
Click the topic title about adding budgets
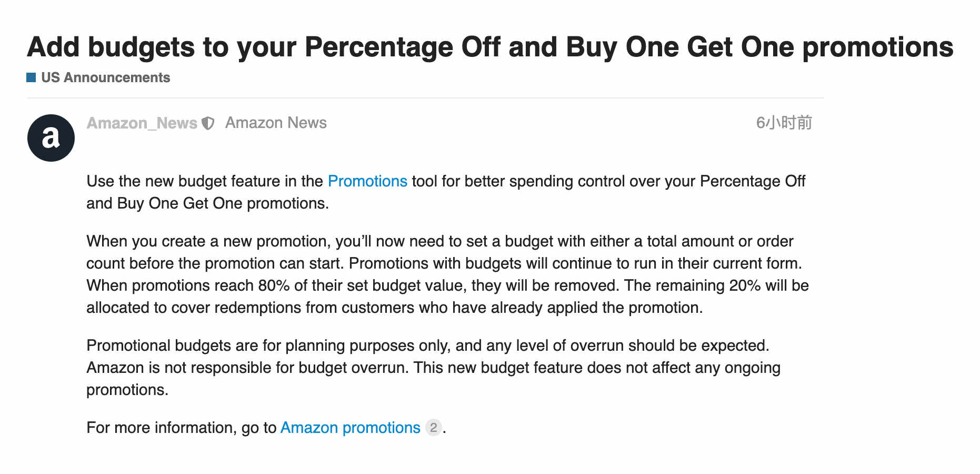[490, 47]
